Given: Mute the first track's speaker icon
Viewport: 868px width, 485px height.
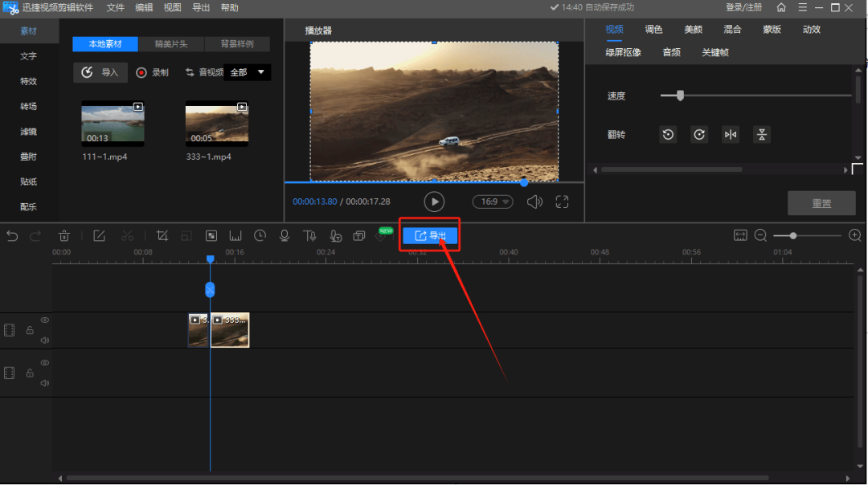Looking at the screenshot, I should (45, 340).
